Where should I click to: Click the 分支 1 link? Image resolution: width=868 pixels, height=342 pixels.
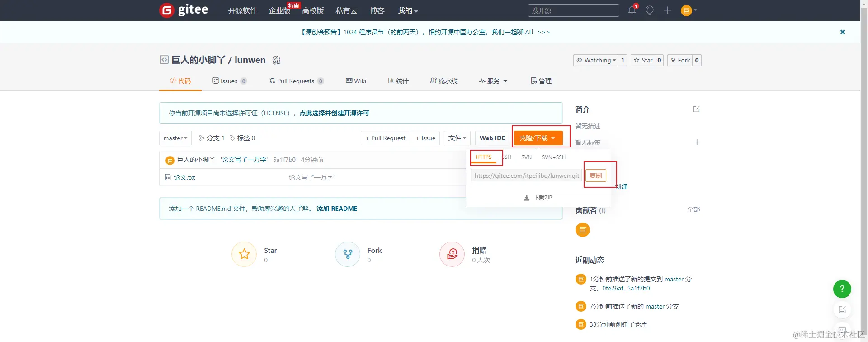pos(212,138)
